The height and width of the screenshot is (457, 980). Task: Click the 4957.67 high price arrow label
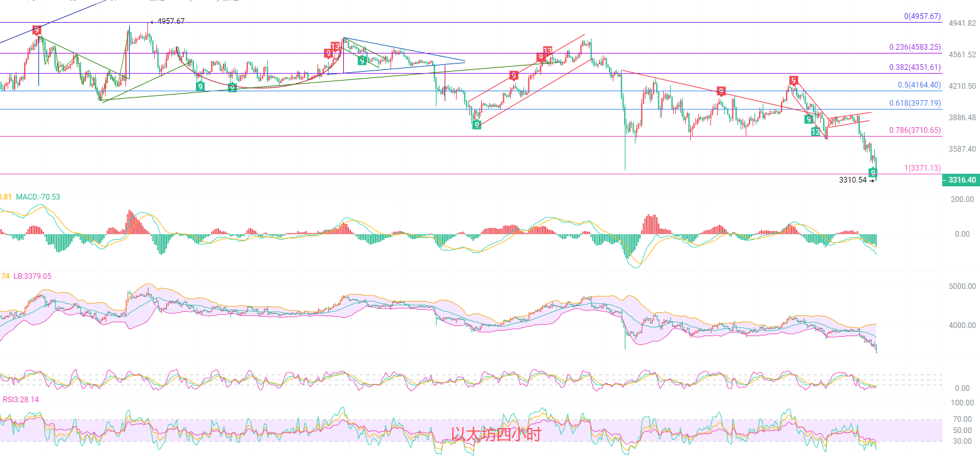[168, 21]
